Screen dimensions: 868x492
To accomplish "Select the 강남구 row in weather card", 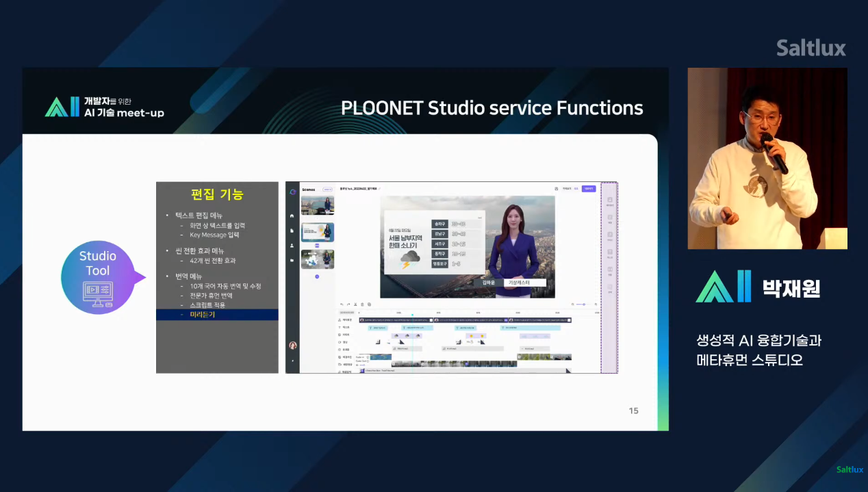I will [x=457, y=233].
